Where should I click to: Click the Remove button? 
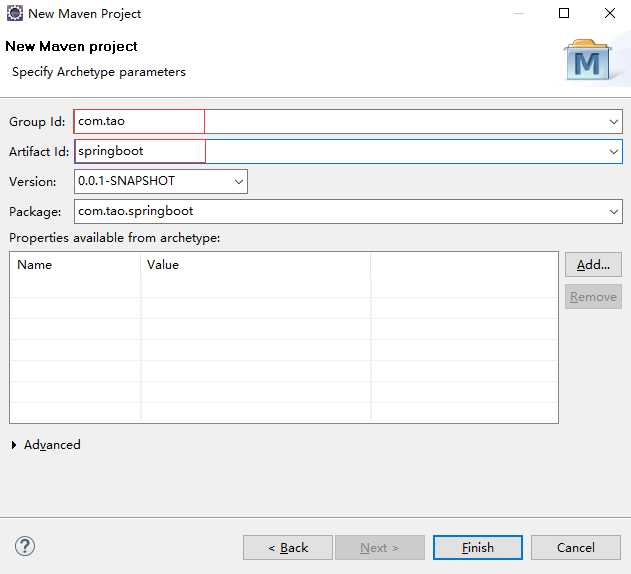593,297
